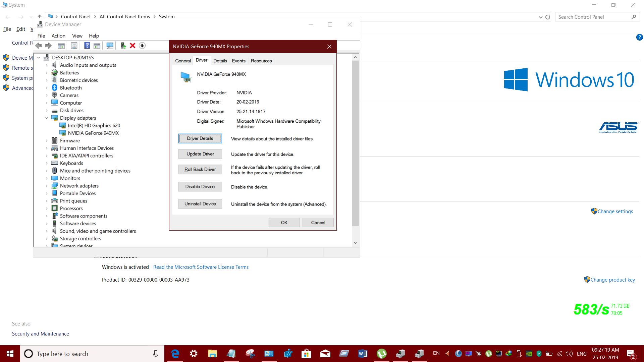Click the Update device driver toolbar icon

point(123,46)
